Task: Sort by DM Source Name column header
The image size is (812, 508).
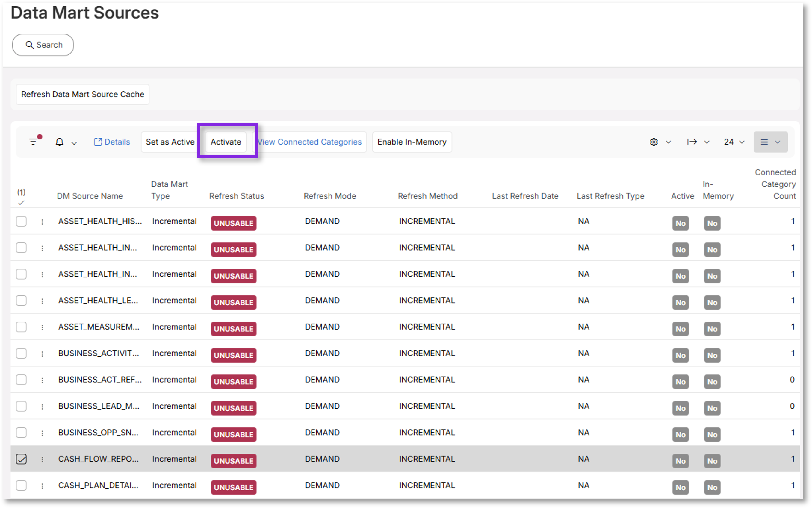Action: click(x=90, y=196)
